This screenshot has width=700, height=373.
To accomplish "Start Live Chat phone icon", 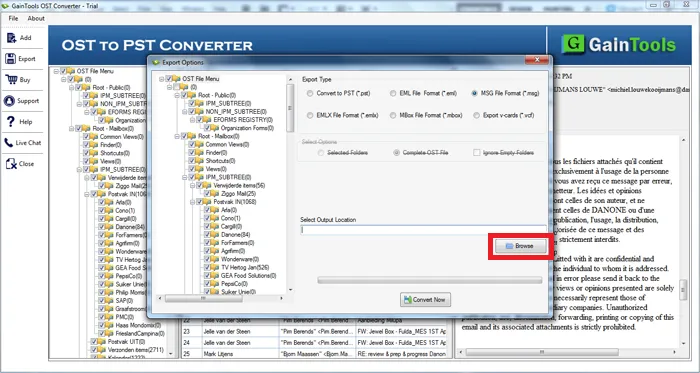I will (9, 143).
